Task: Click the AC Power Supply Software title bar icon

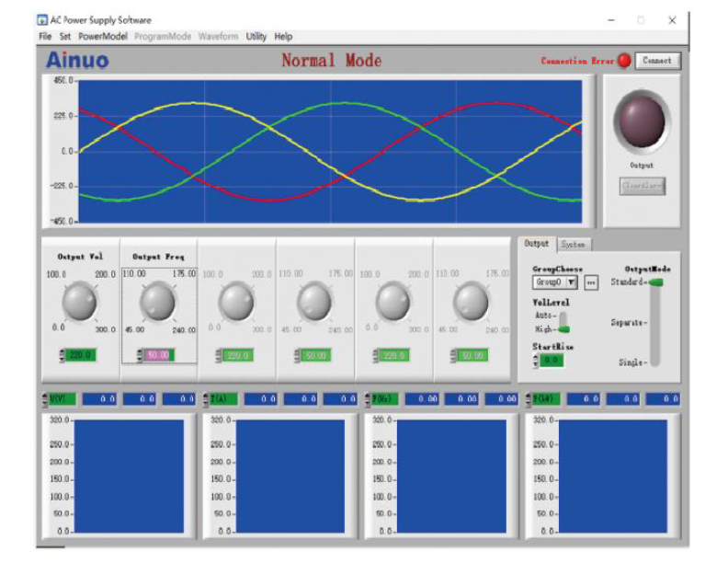Action: click(42, 20)
